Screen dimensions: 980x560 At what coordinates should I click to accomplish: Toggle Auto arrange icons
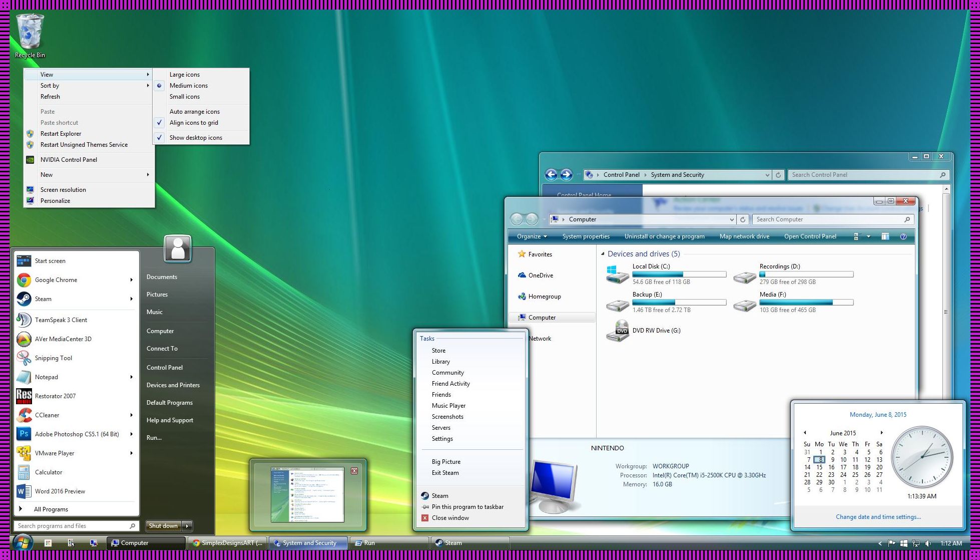201,112
